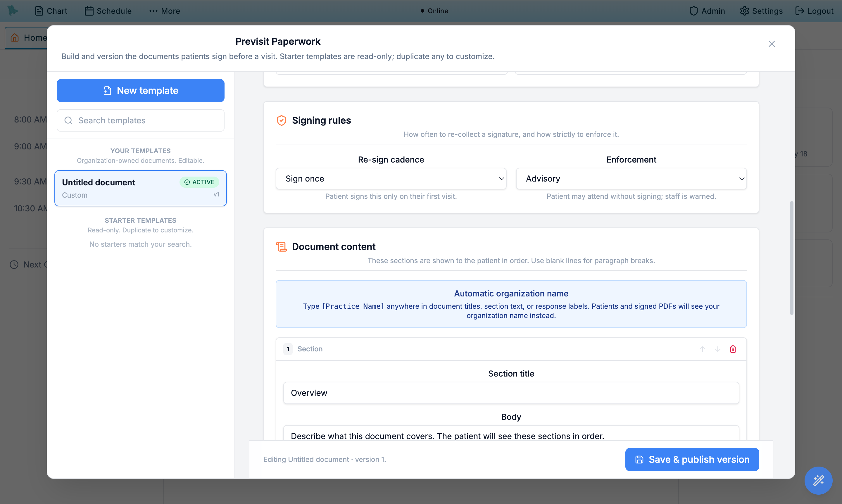The height and width of the screenshot is (504, 842).
Task: Click the New template button
Action: click(x=141, y=91)
